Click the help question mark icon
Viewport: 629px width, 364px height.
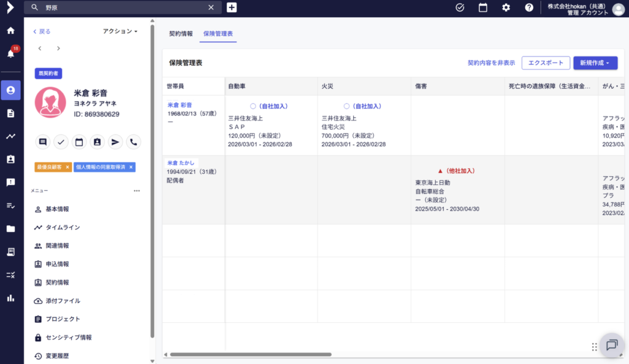click(x=529, y=7)
